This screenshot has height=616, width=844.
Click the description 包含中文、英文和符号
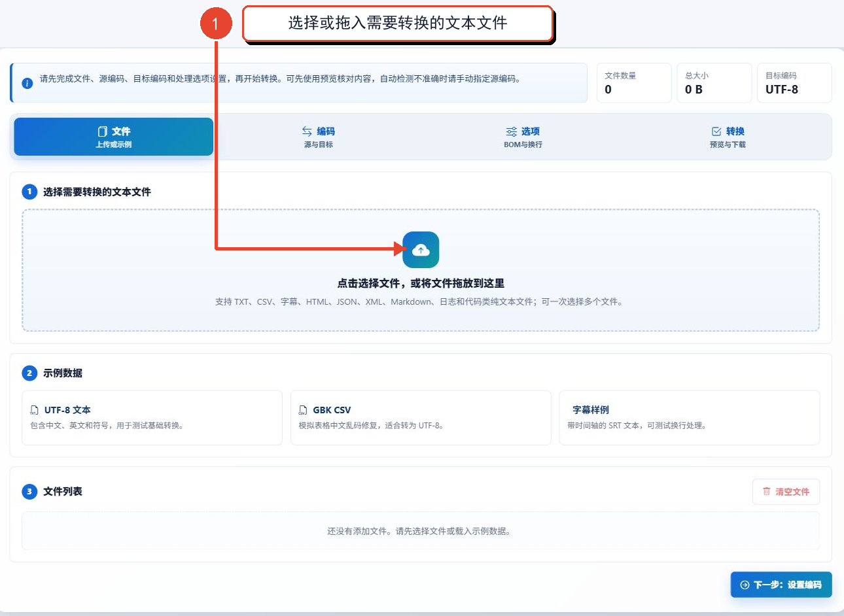[108, 425]
